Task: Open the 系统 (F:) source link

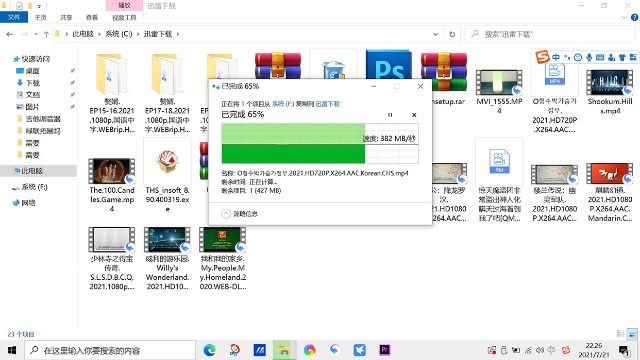Action: (x=283, y=104)
